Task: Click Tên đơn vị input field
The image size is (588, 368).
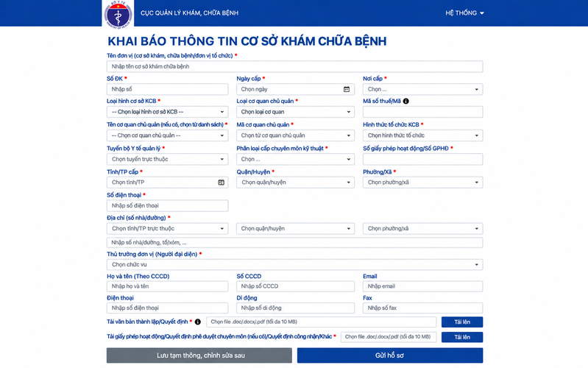Action: pyautogui.click(x=295, y=66)
